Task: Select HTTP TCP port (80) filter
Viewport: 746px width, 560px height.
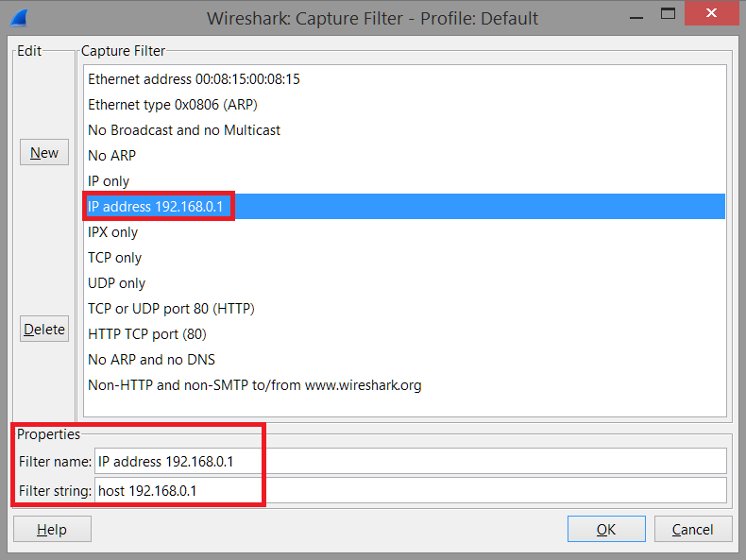Action: (404, 334)
